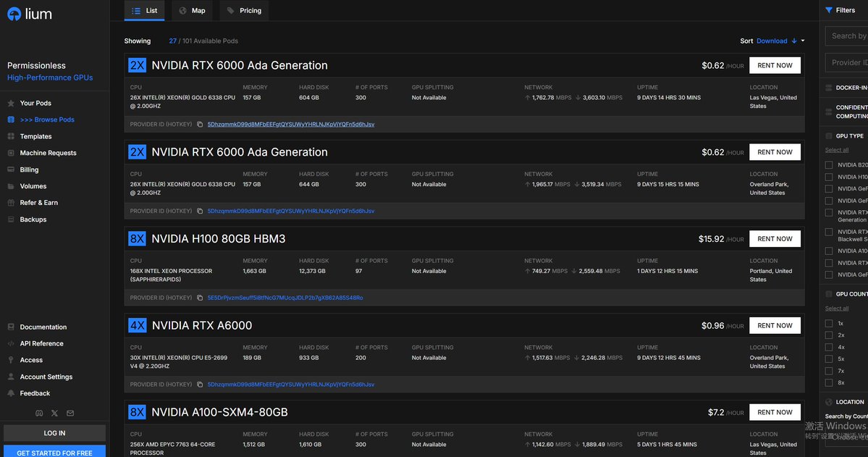Click the sort direction arrow icon
This screenshot has height=457, width=868.
pos(794,41)
